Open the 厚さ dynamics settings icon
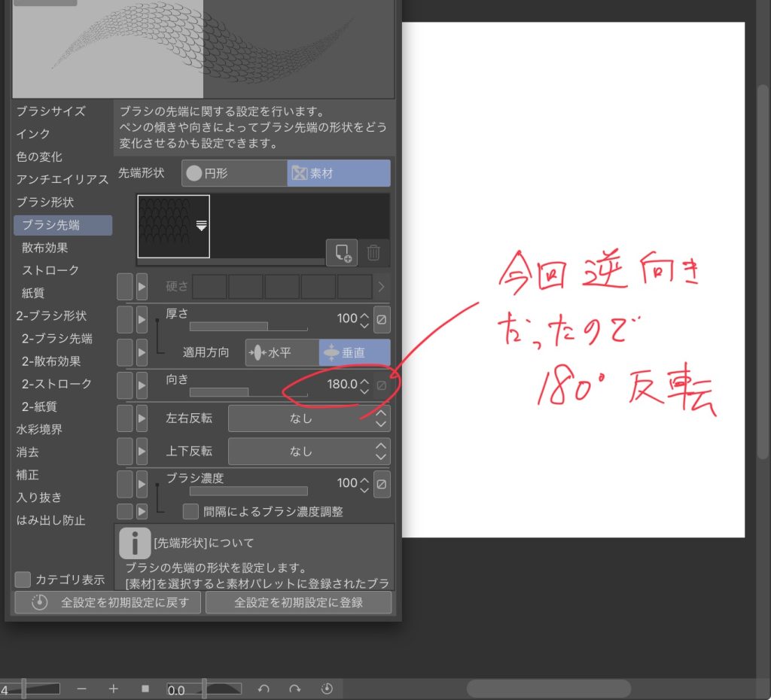The width and height of the screenshot is (771, 700). pyautogui.click(x=381, y=320)
